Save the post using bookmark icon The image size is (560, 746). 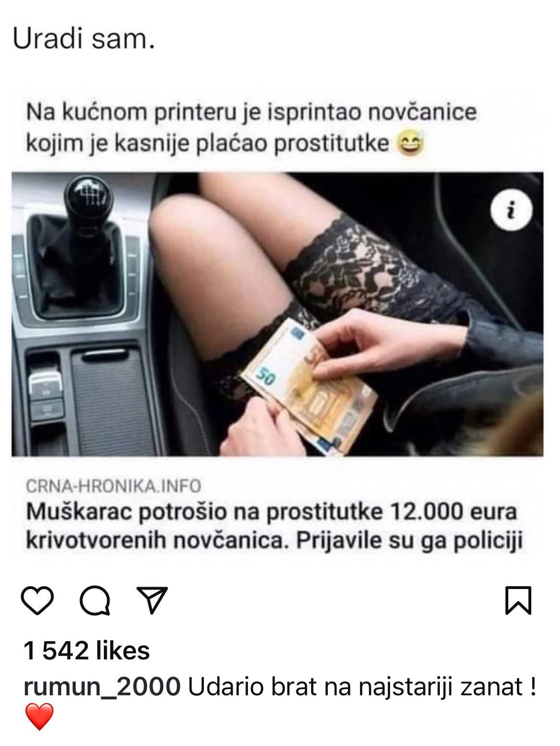[518, 600]
